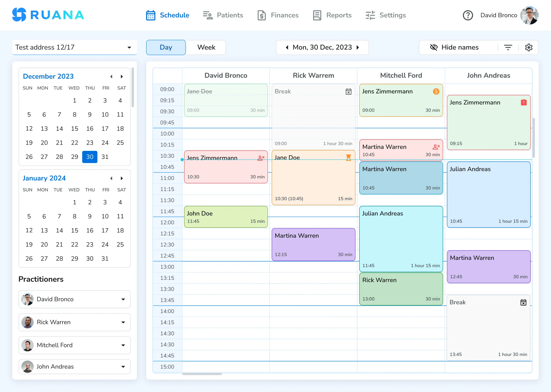Open the Schedule tab
The width and height of the screenshot is (551, 392).
coord(167,15)
